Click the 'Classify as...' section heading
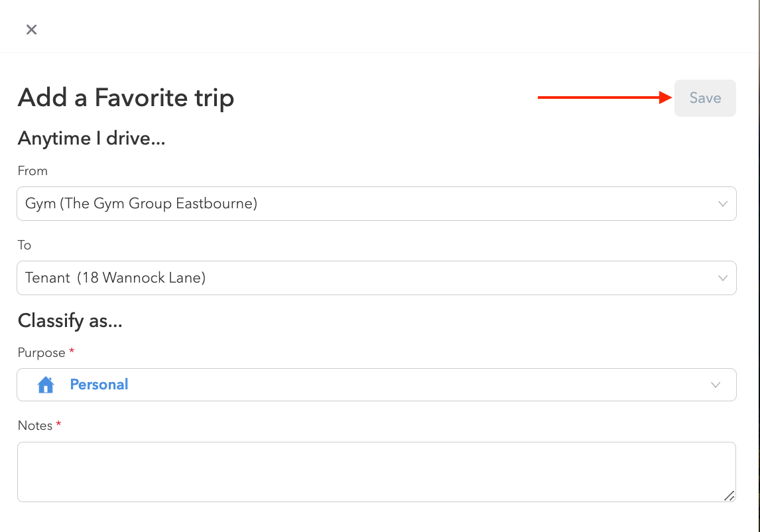The height and width of the screenshot is (532, 760). tap(70, 321)
